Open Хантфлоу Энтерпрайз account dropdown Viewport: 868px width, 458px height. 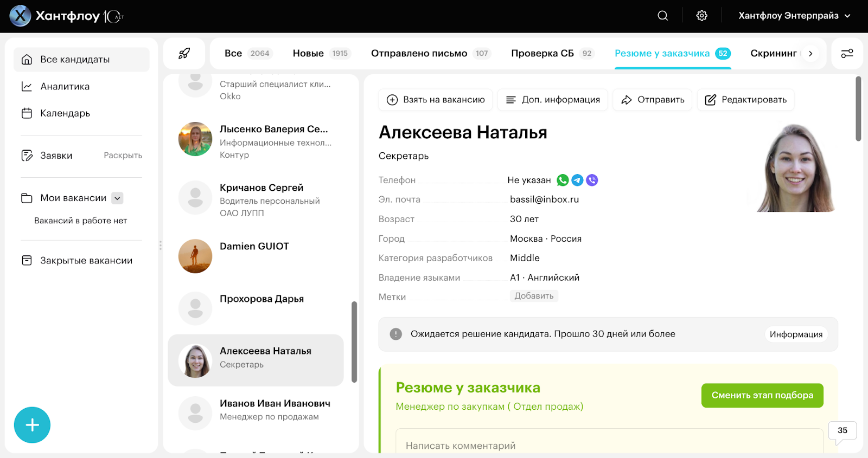pos(794,16)
